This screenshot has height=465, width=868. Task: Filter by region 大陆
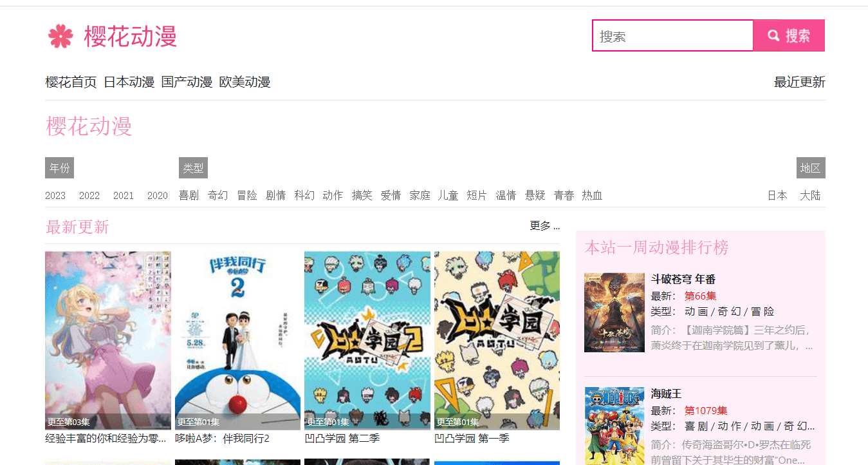coord(810,195)
